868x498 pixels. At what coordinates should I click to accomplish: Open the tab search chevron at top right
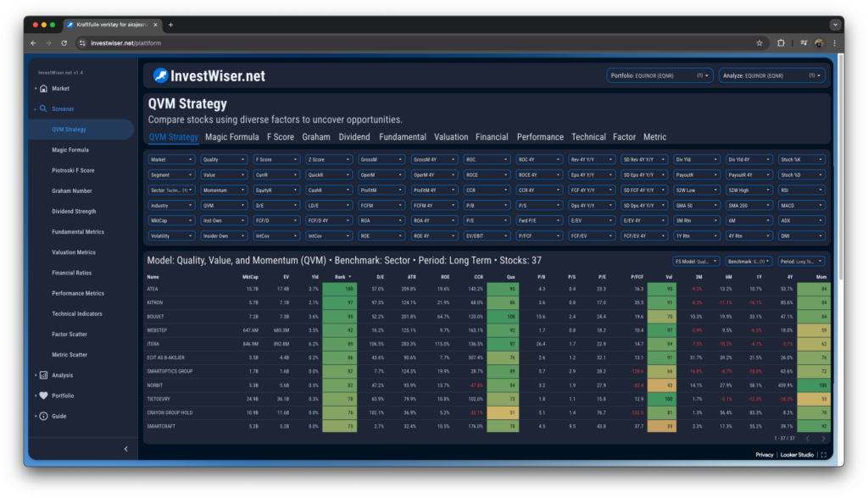coord(835,25)
